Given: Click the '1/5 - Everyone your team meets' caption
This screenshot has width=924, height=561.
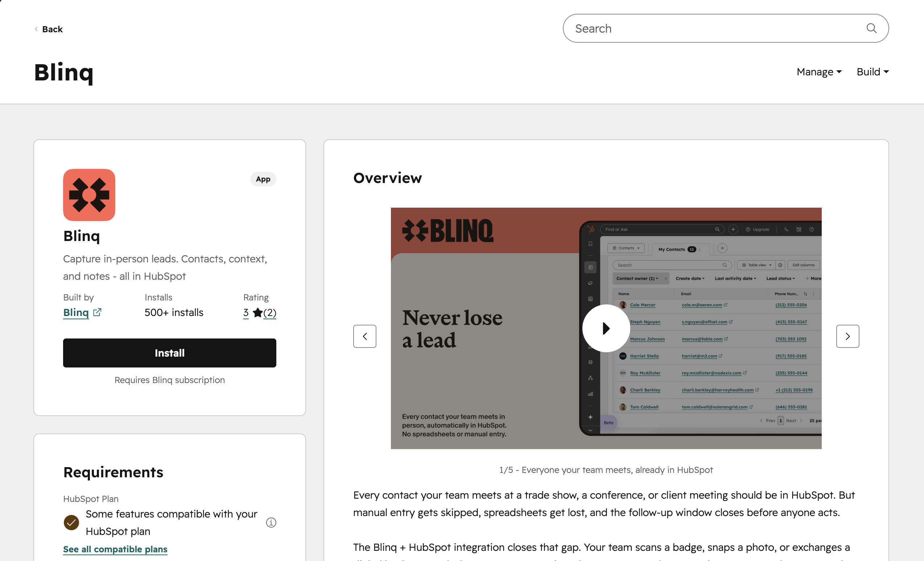Looking at the screenshot, I should click(606, 470).
